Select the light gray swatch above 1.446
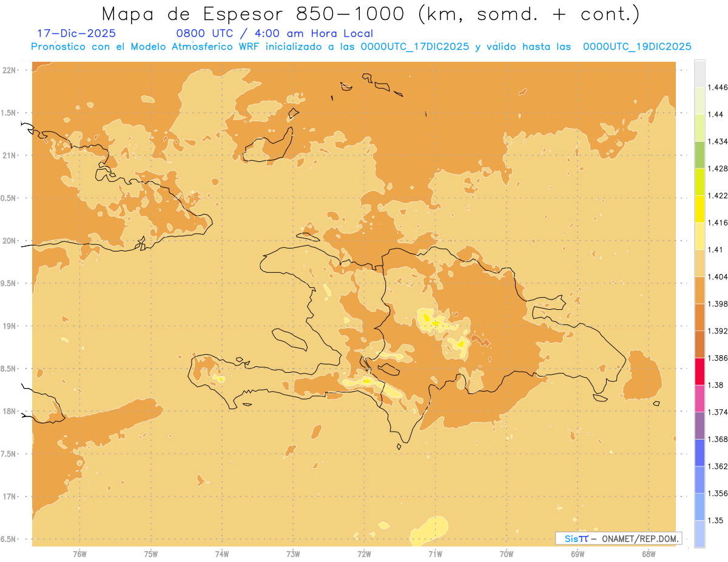 point(699,73)
